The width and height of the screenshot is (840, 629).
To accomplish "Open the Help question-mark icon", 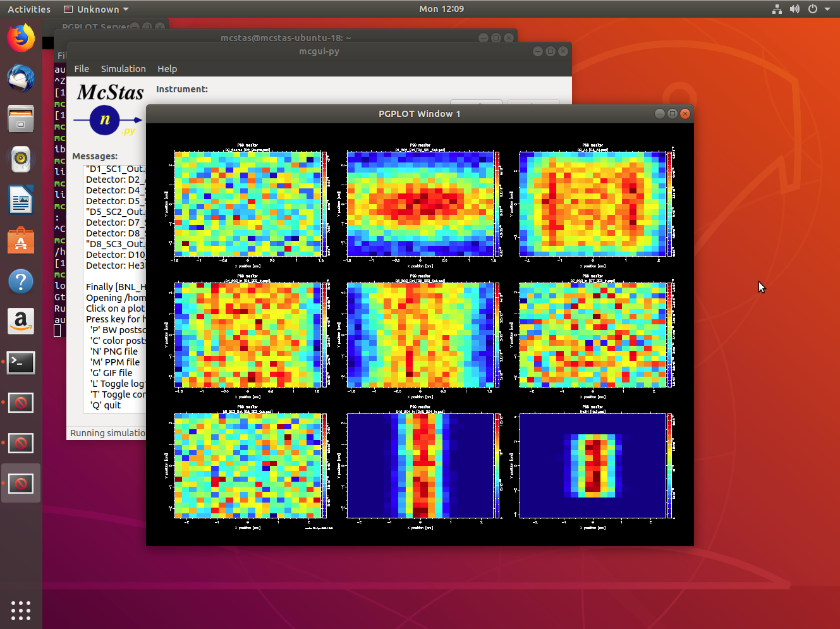I will [x=21, y=281].
